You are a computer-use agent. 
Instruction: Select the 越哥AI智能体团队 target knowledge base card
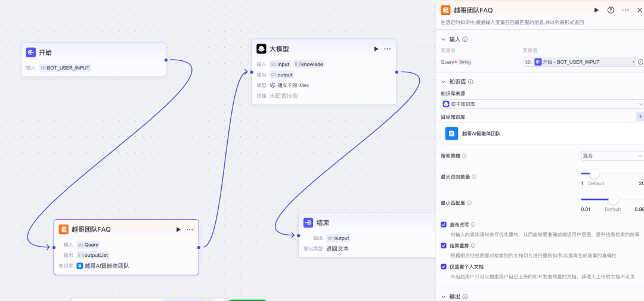tap(542, 133)
